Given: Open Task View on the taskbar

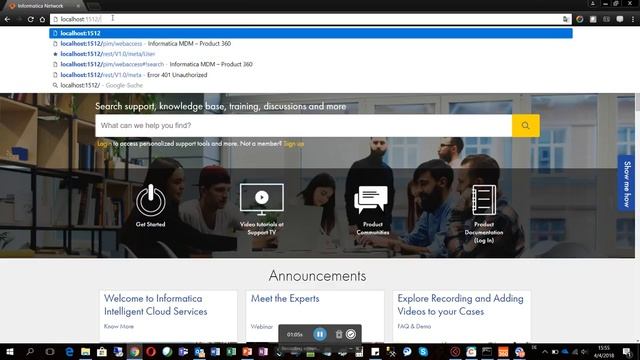Looking at the screenshot, I should (x=50, y=351).
